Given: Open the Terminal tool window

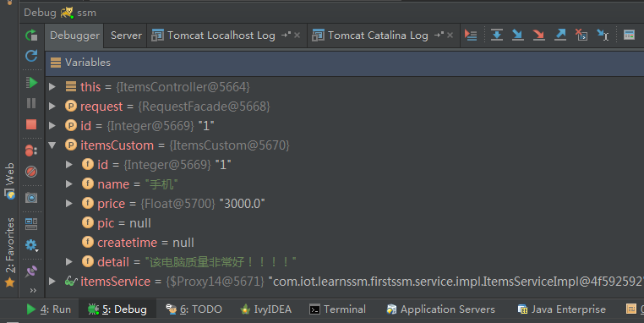Looking at the screenshot, I should point(337,309).
